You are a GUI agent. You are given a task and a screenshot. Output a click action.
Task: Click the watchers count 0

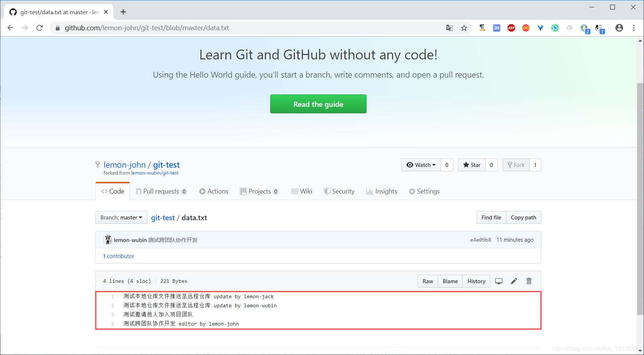point(447,165)
